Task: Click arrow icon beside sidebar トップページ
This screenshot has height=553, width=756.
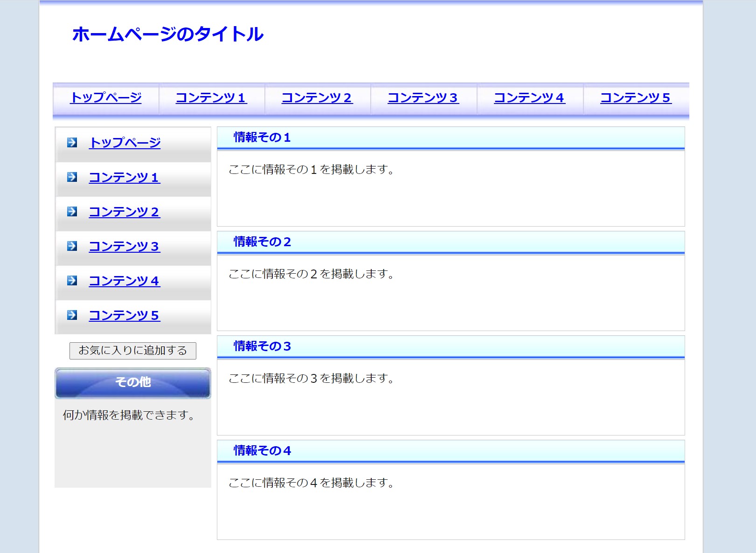Action: coord(72,142)
